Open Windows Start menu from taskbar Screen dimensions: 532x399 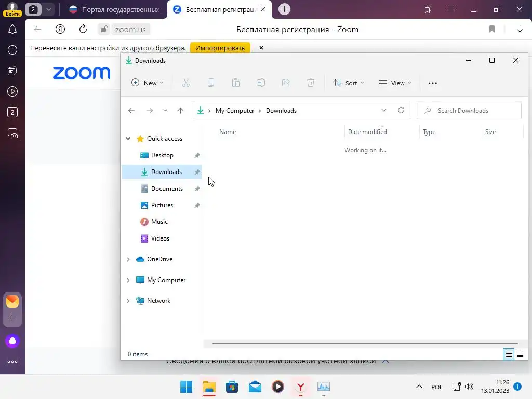(x=186, y=387)
